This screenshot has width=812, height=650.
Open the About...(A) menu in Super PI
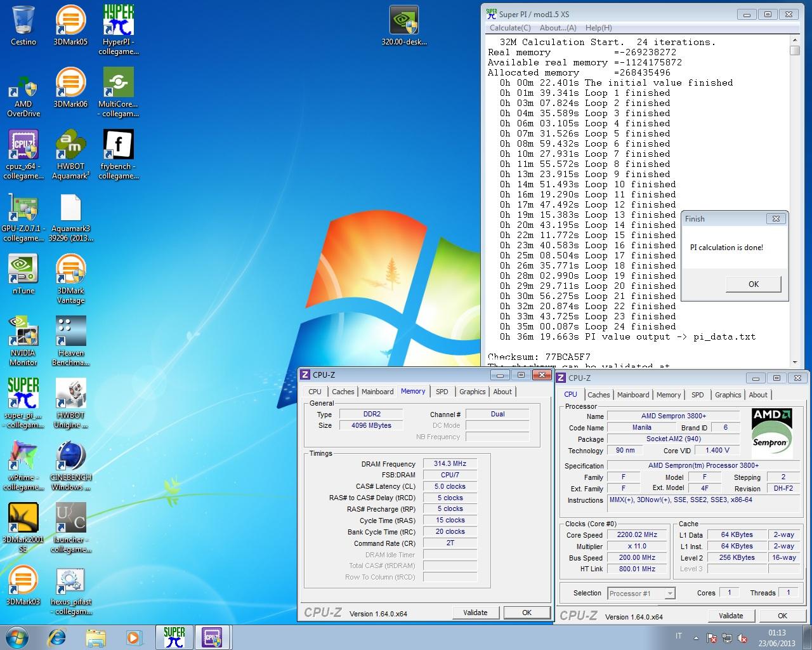[x=558, y=28]
